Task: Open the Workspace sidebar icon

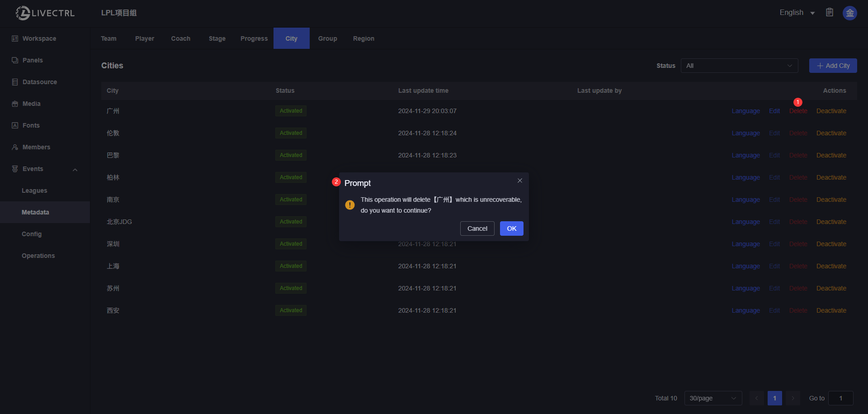Action: [15, 38]
